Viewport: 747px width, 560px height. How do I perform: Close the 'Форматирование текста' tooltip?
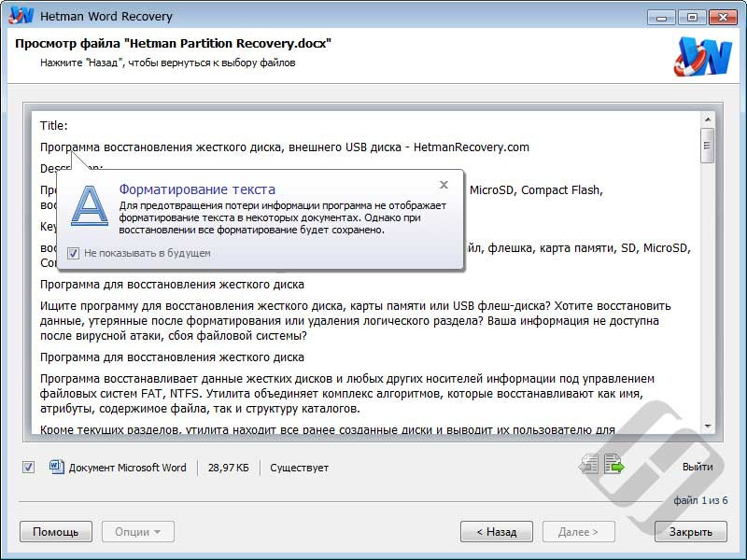click(x=444, y=185)
